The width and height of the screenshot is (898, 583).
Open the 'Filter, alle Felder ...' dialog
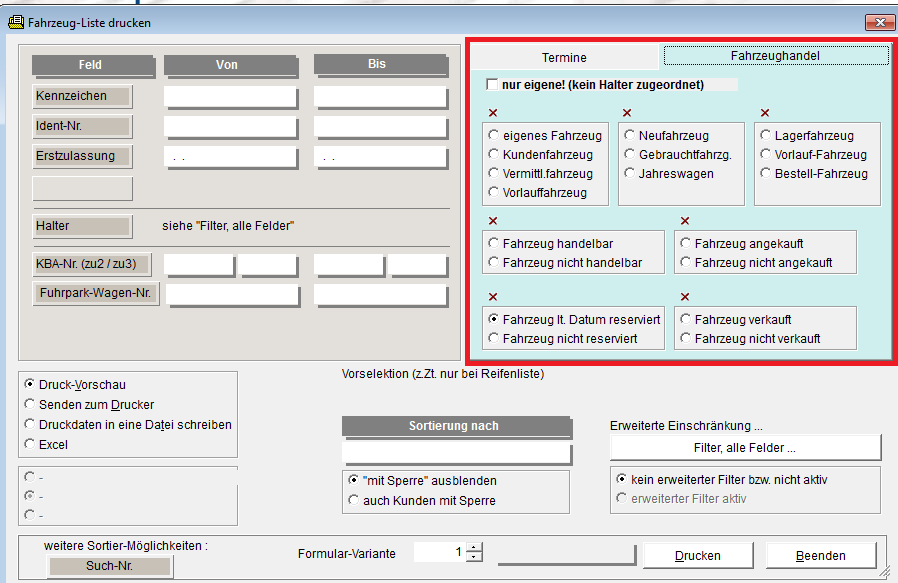pyautogui.click(x=745, y=447)
